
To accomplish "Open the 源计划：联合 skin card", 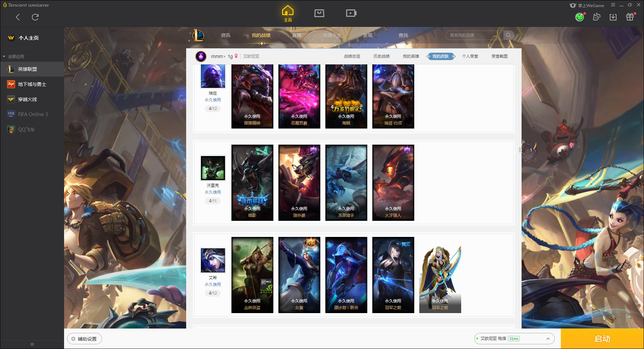I will [x=346, y=275].
